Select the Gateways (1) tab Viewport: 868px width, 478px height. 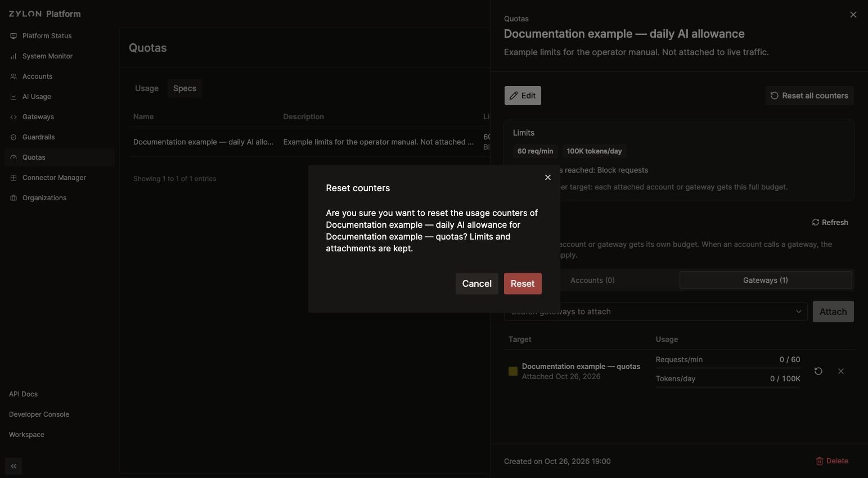(x=766, y=280)
